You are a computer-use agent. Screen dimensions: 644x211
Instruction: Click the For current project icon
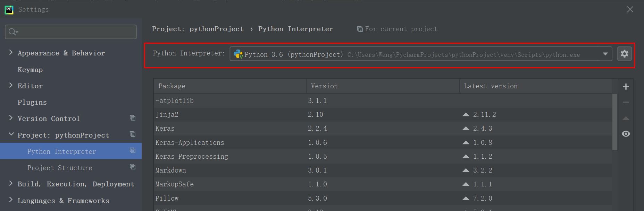(x=360, y=29)
